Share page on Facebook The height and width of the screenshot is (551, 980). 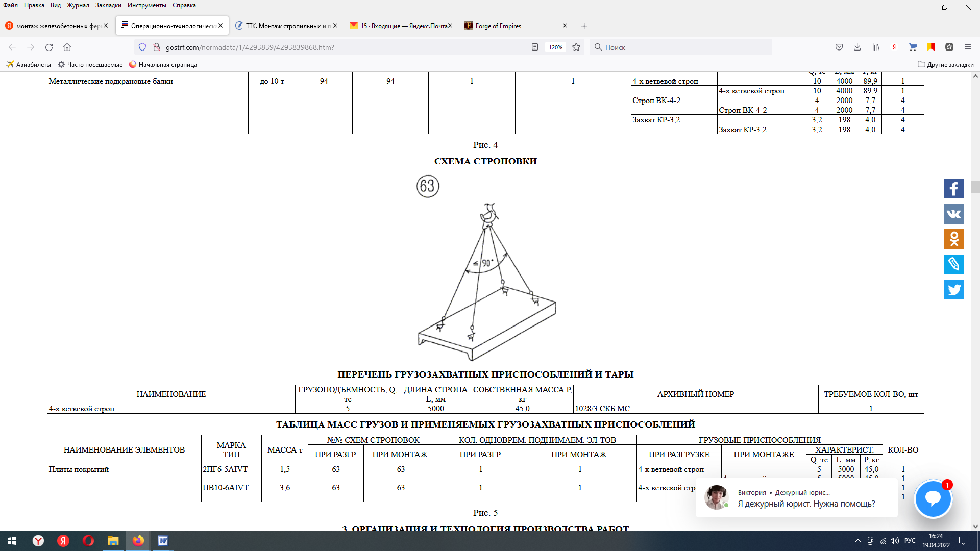(954, 189)
